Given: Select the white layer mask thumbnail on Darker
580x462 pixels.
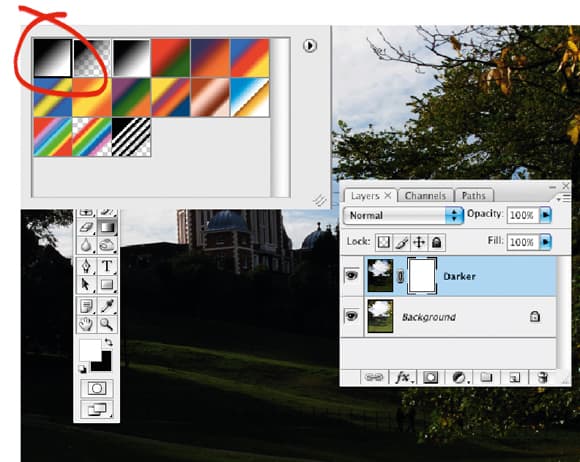Looking at the screenshot, I should [x=422, y=276].
